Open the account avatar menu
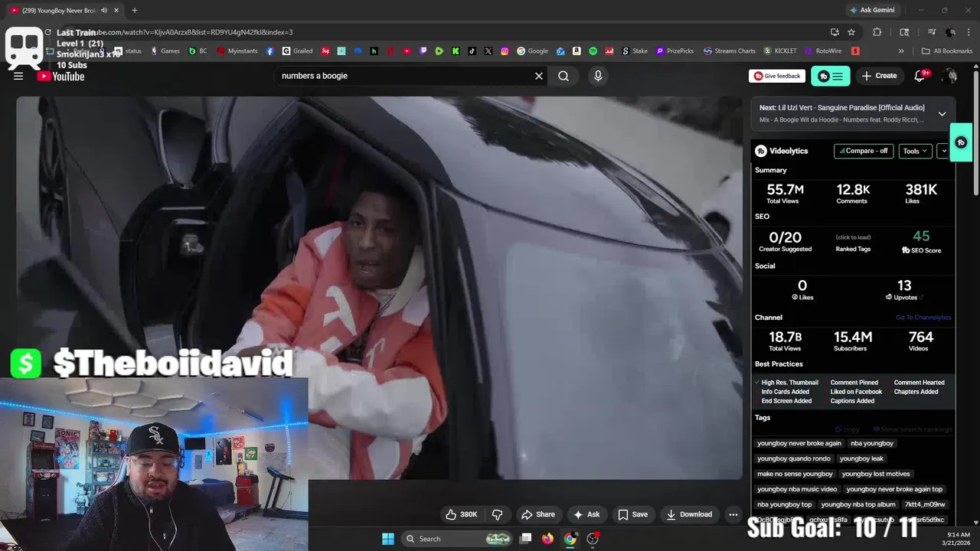 click(950, 76)
